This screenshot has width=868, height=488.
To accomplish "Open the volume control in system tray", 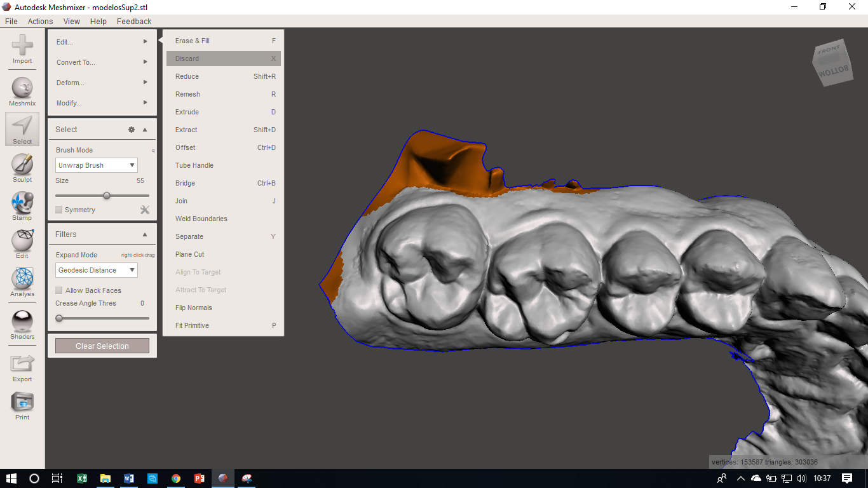I will click(801, 478).
